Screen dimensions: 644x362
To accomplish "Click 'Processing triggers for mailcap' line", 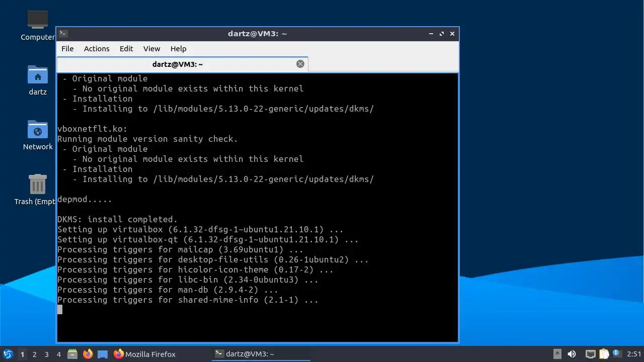I will click(180, 249).
